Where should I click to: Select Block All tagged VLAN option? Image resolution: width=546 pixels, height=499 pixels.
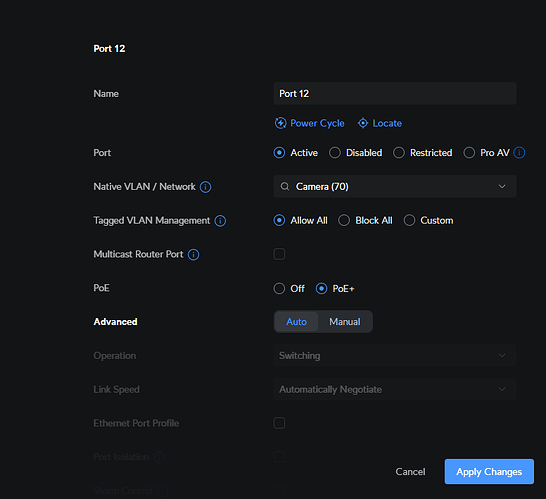344,221
